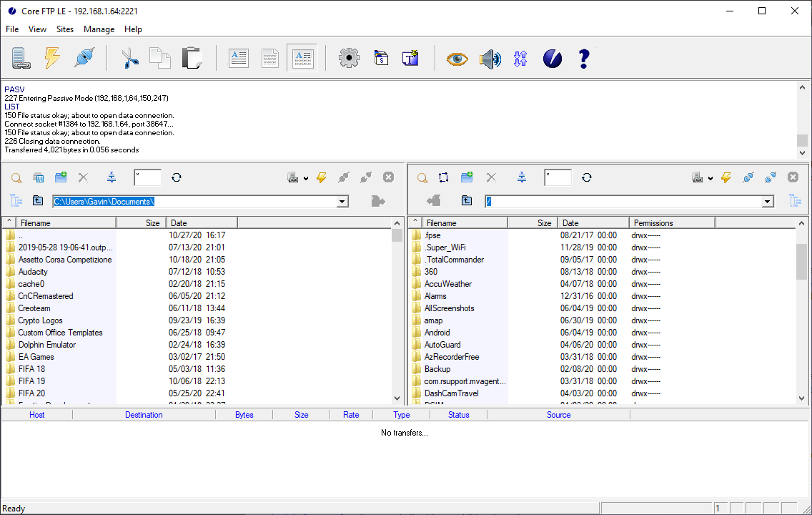Open the Manage menu
812x515 pixels.
click(x=99, y=29)
